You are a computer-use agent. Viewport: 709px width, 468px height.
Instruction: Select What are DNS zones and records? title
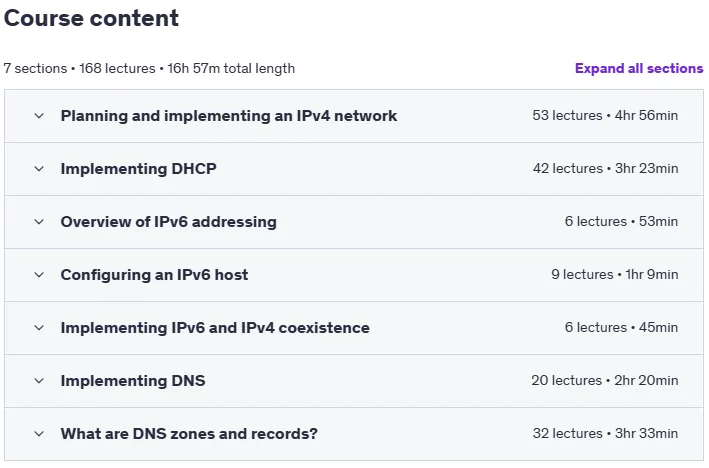pos(189,434)
